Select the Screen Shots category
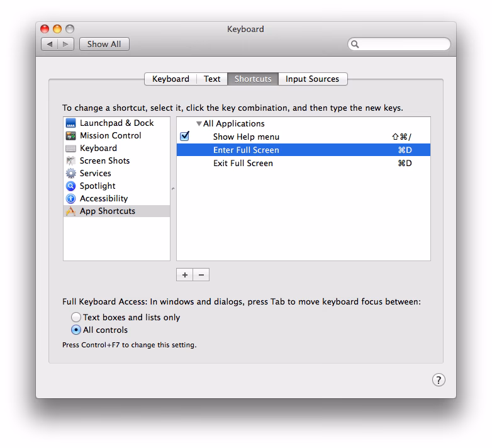Image resolution: width=492 pixels, height=448 pixels. click(117, 160)
